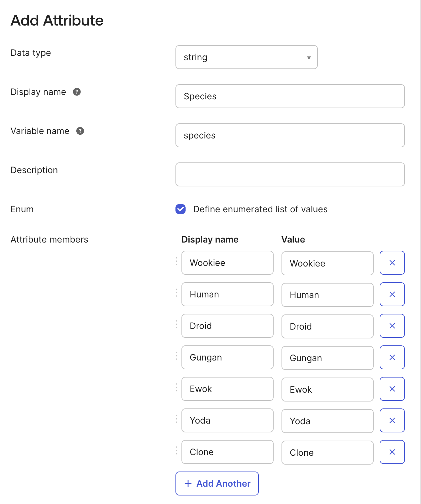Remove the Yoda attribute member
Screen dimensions: 421x504
coord(392,420)
